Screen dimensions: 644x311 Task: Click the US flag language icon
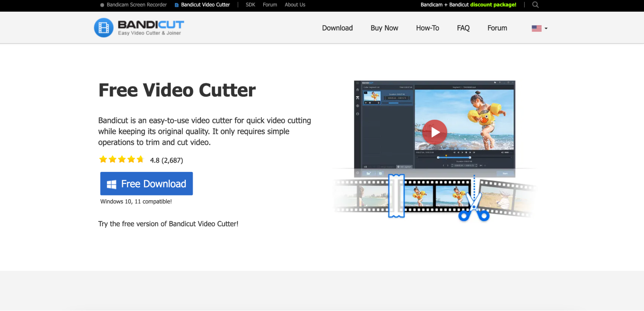[x=536, y=28]
